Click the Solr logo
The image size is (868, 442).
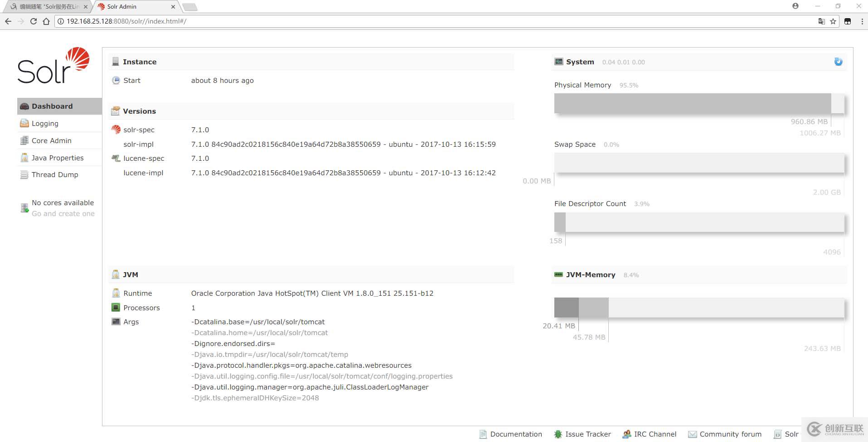point(53,66)
